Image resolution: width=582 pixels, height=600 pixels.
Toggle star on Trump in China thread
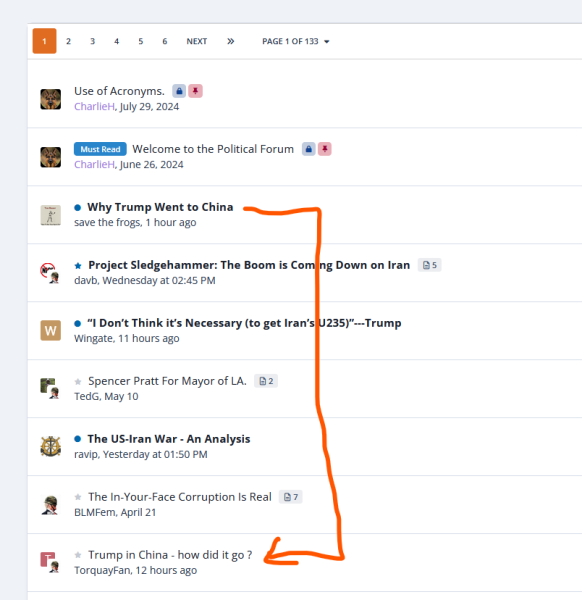[78, 555]
